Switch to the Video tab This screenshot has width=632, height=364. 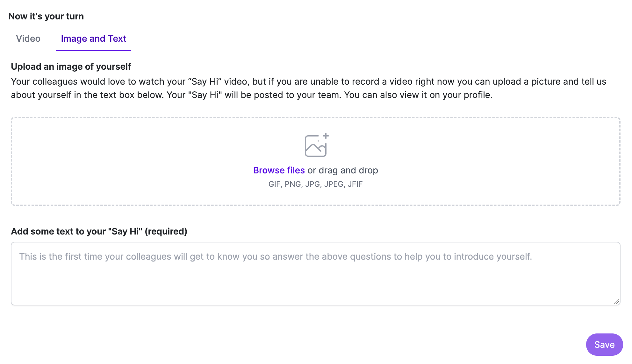pos(28,38)
